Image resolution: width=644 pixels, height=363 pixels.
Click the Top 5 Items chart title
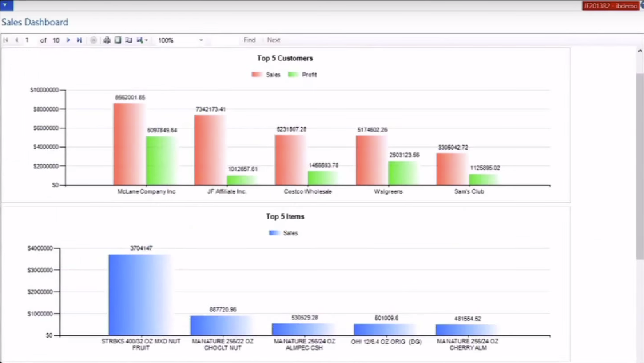pos(285,216)
